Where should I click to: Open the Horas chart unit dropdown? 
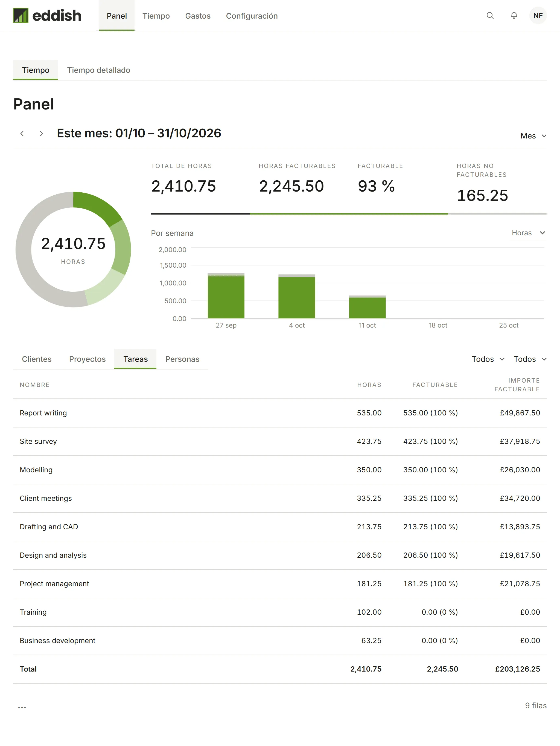click(528, 233)
